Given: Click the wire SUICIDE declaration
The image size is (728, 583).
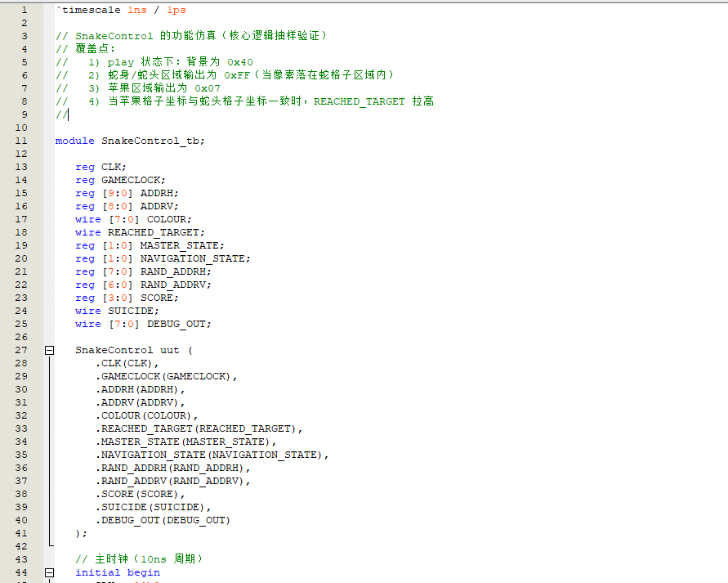Looking at the screenshot, I should pos(117,311).
